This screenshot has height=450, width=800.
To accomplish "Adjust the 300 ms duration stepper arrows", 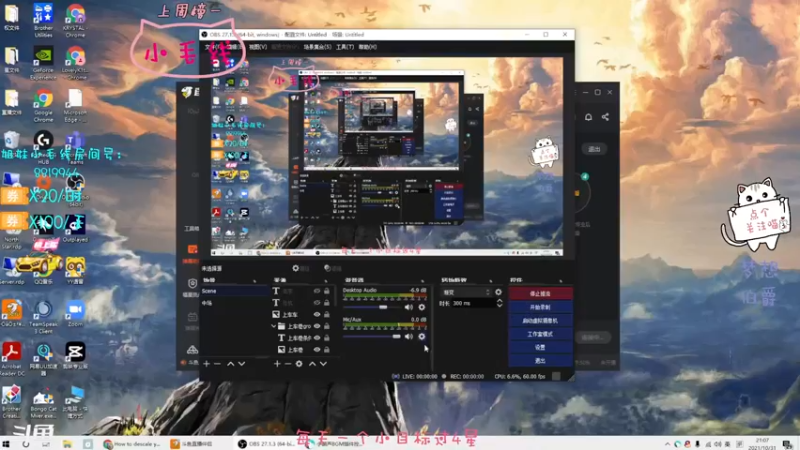I will 499,303.
